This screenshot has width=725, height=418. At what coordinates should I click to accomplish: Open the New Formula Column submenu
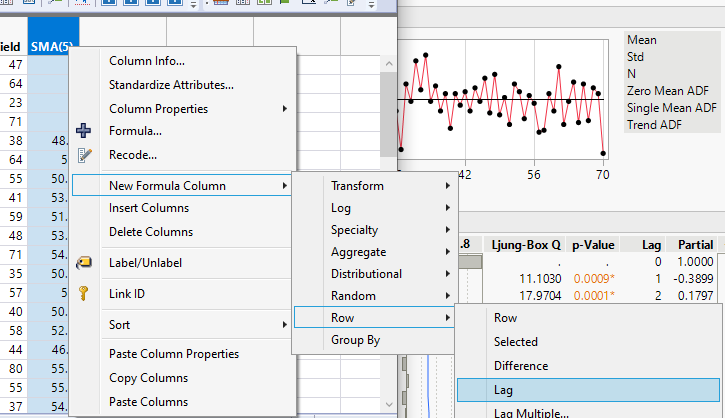pos(182,185)
